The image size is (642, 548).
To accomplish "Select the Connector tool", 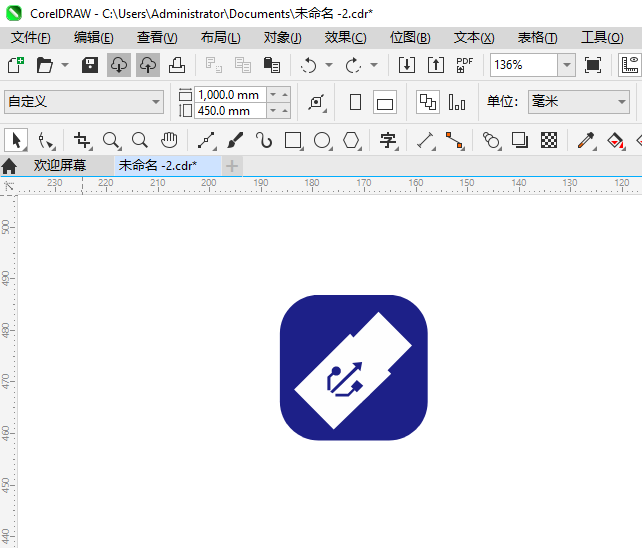I will 454,140.
